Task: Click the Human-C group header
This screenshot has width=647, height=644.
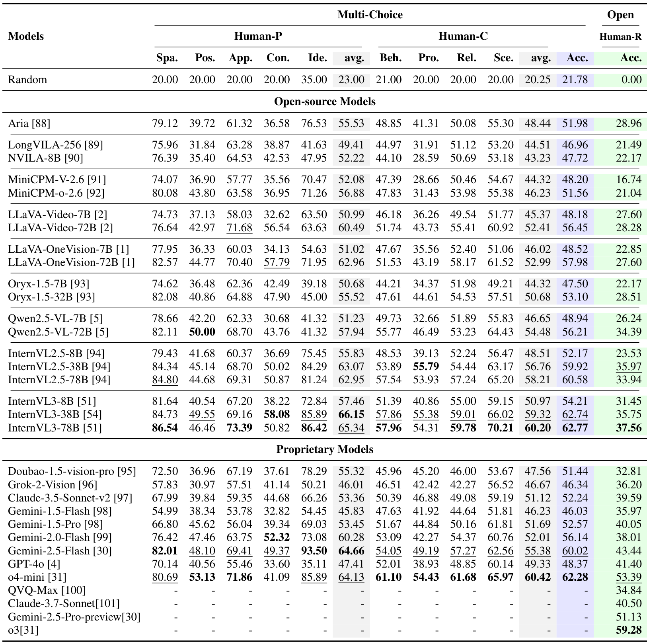Action: click(x=463, y=36)
